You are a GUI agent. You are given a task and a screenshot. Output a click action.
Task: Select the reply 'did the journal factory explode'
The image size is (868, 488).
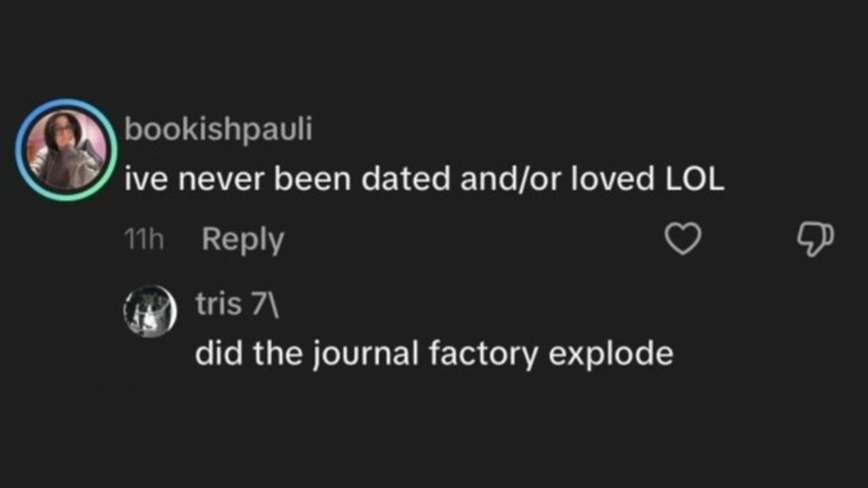tap(434, 354)
